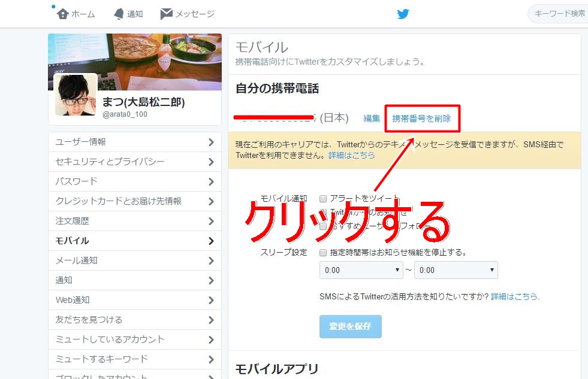Open the キーワード検索 search field
588x379 pixels.
pyautogui.click(x=558, y=14)
